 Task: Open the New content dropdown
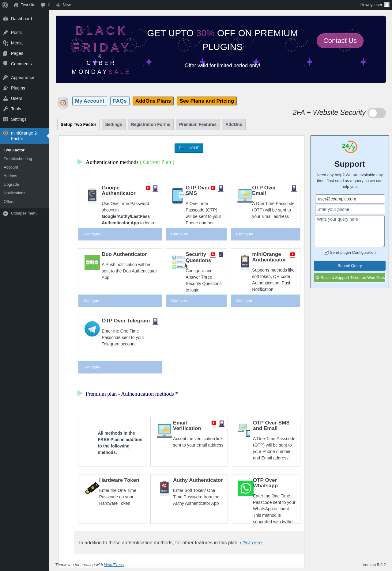coord(63,5)
